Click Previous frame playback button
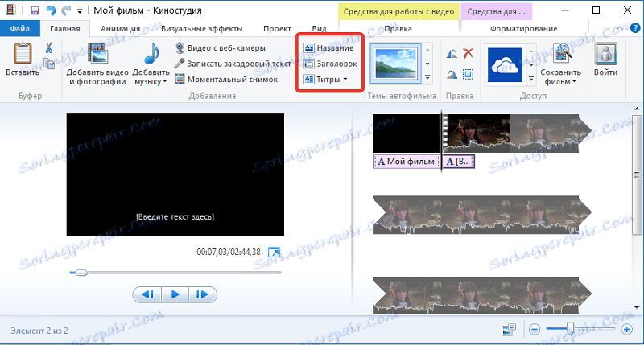The image size is (644, 345). click(147, 294)
